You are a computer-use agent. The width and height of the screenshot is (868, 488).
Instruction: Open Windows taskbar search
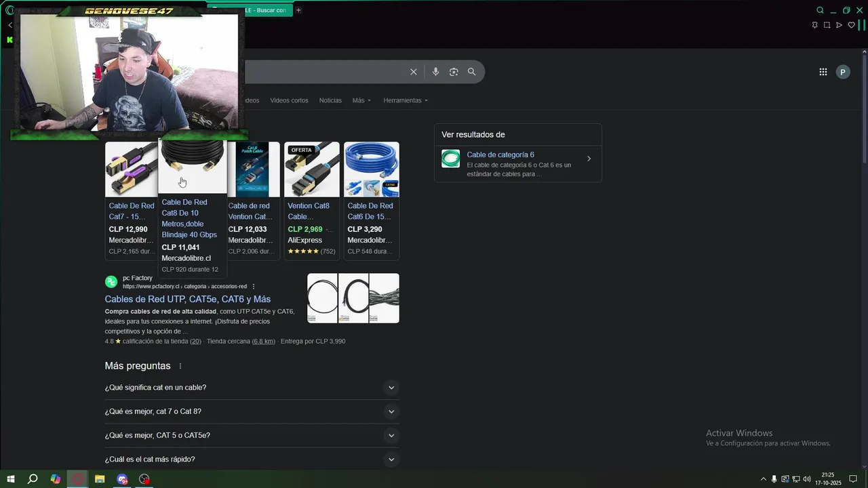click(33, 479)
